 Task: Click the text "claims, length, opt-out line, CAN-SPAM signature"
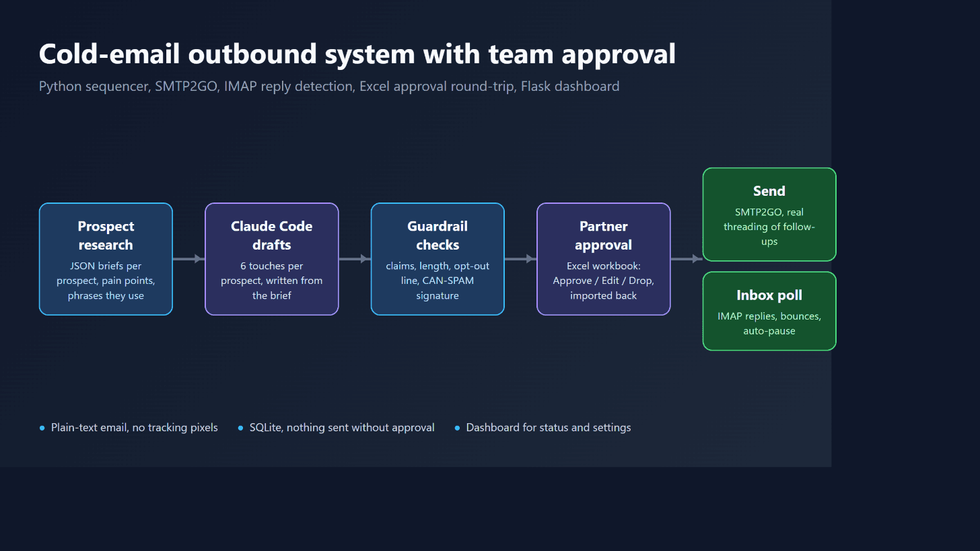(438, 281)
